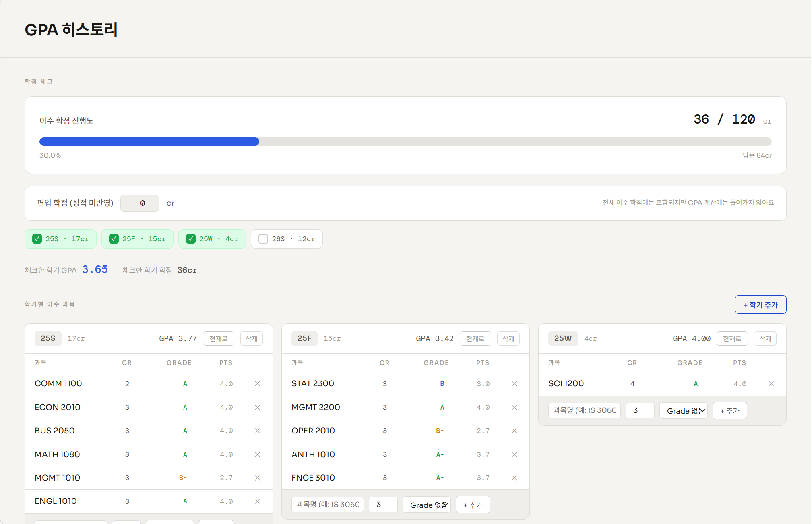812x524 pixels.
Task: Click + 추가 button in 25W card
Action: (x=730, y=411)
